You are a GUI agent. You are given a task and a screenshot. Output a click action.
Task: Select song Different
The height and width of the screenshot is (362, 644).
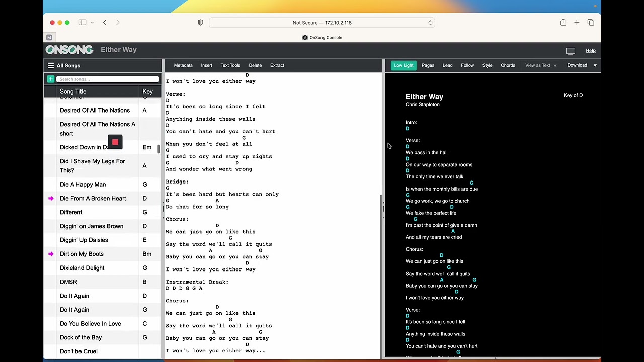pyautogui.click(x=71, y=212)
